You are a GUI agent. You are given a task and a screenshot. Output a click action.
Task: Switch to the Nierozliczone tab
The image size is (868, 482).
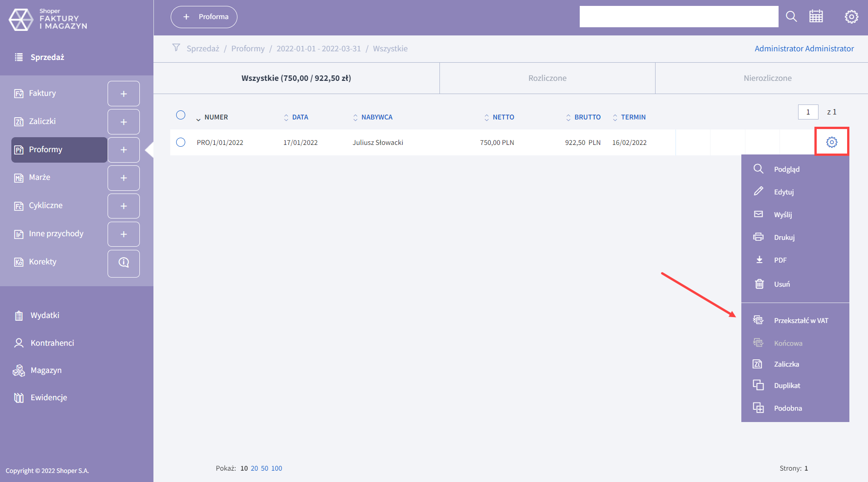[x=767, y=78]
